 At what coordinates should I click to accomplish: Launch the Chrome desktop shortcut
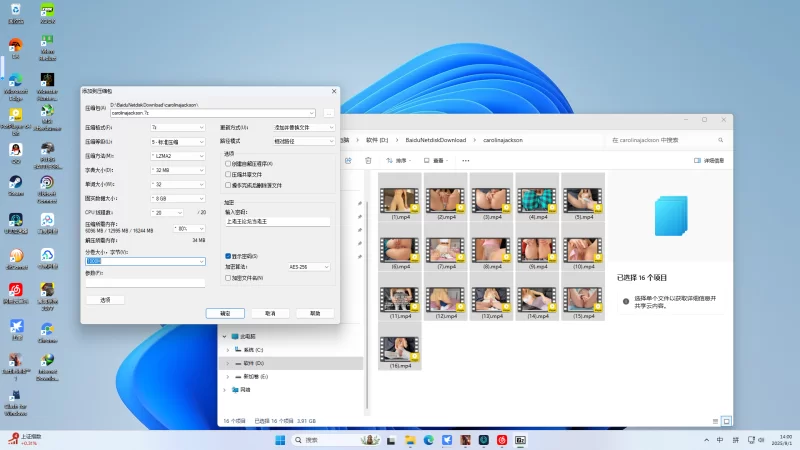47,332
